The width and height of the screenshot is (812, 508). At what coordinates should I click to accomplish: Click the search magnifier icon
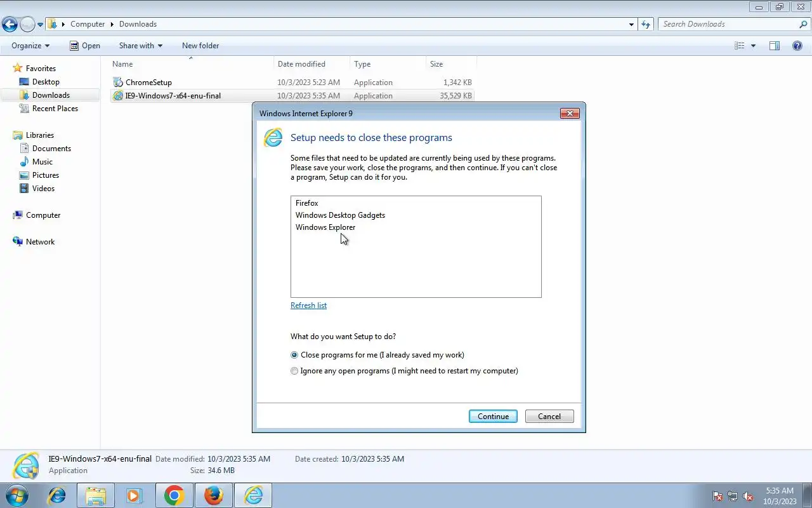[803, 24]
